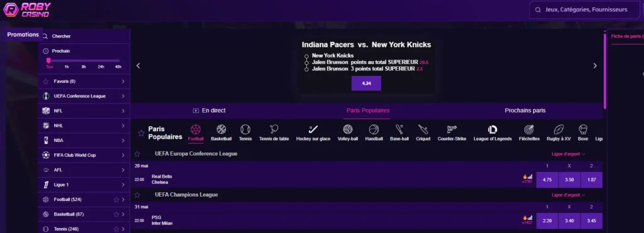Screen dimensions: 644x233
Task: Expand the NBA sidebar entry
Action: pos(84,140)
